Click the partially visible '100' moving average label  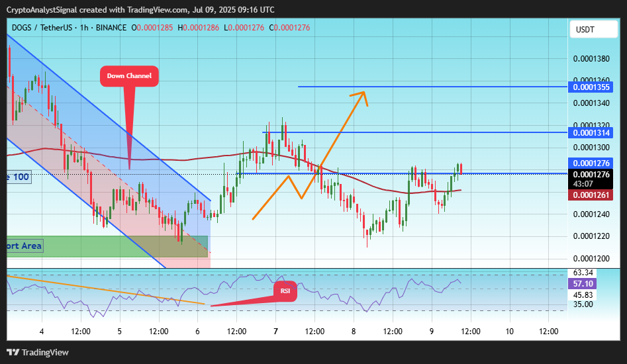click(x=19, y=177)
